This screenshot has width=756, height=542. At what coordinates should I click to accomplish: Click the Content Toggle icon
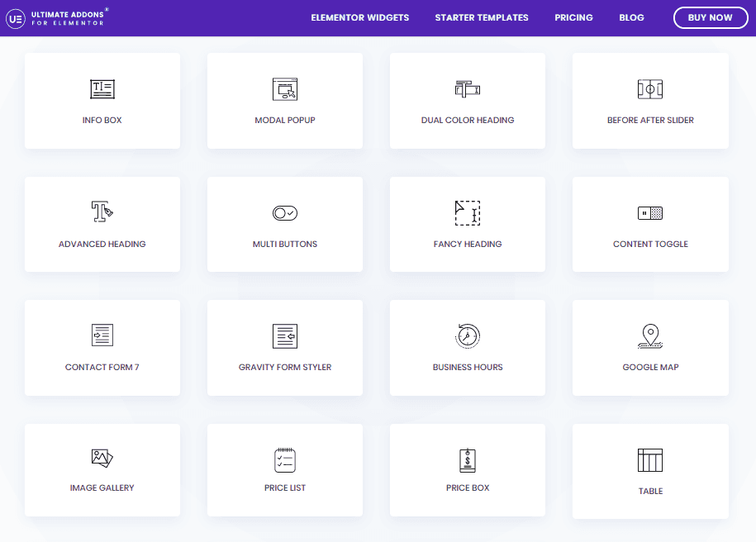point(650,213)
